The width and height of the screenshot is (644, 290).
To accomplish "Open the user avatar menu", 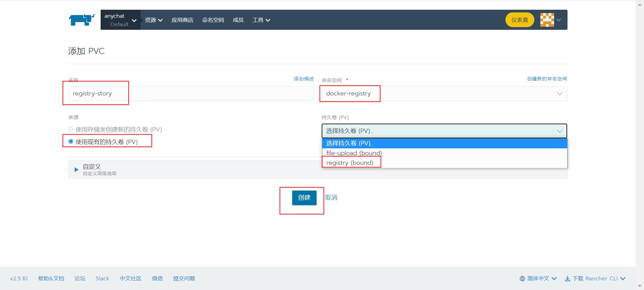I will (547, 20).
